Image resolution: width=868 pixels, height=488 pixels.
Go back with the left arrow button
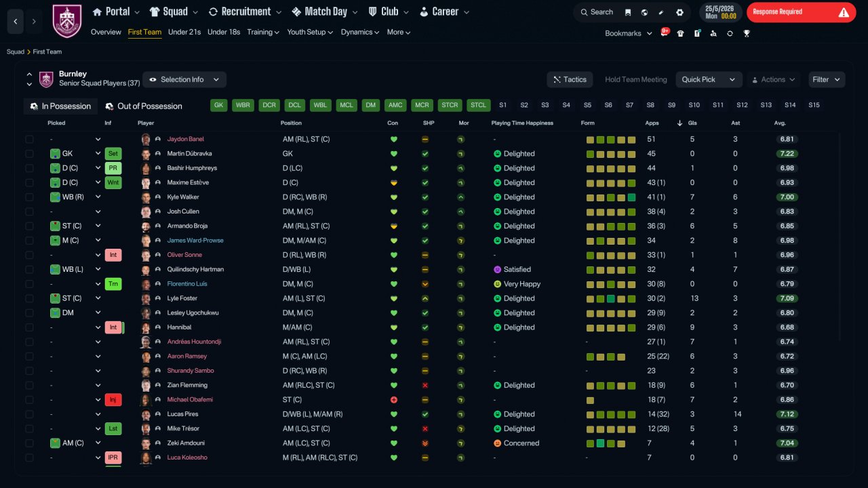16,22
